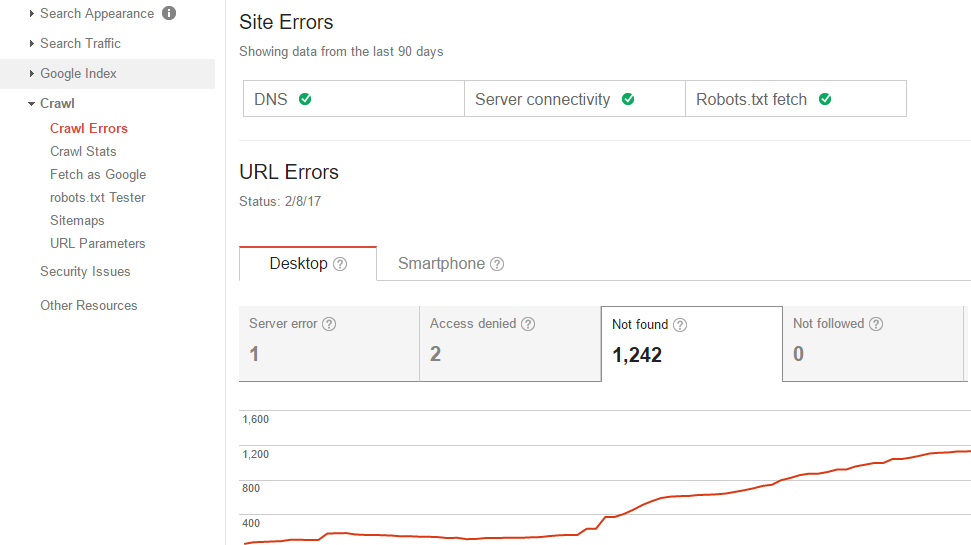
Task: Click the Search Appearance menu label
Action: [x=97, y=14]
